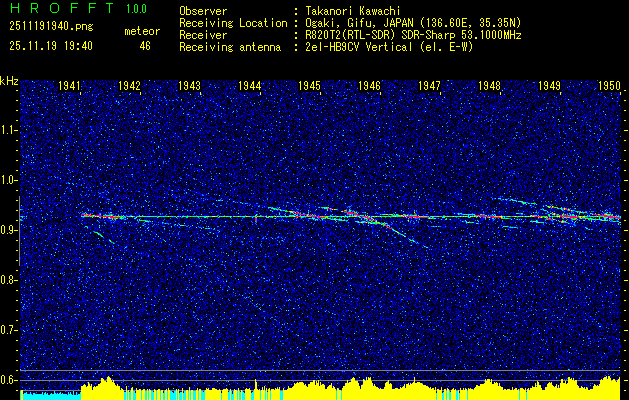Click time marker 1947
The height and width of the screenshot is (400, 629).
point(429,85)
